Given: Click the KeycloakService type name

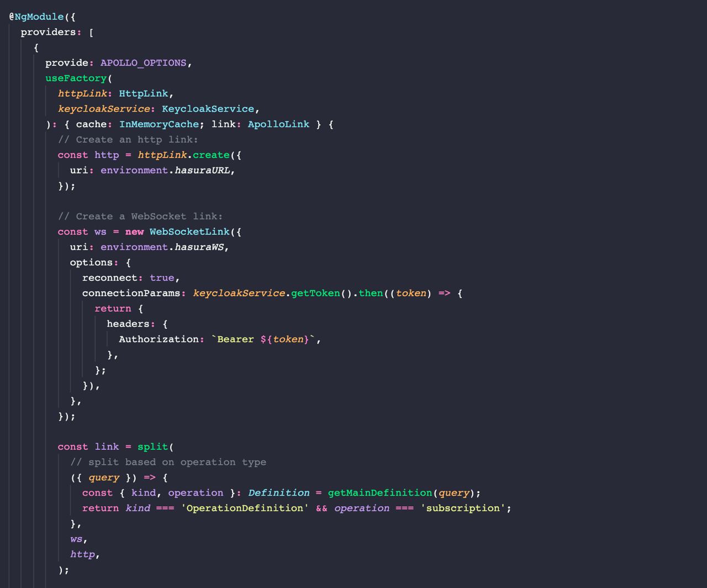Looking at the screenshot, I should [x=208, y=109].
